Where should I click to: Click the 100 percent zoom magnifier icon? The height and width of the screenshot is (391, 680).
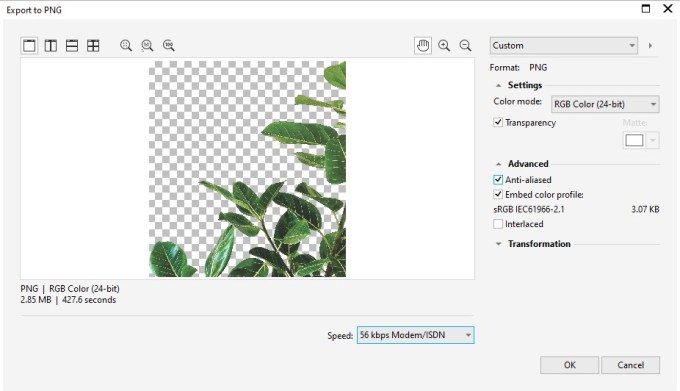tap(169, 46)
